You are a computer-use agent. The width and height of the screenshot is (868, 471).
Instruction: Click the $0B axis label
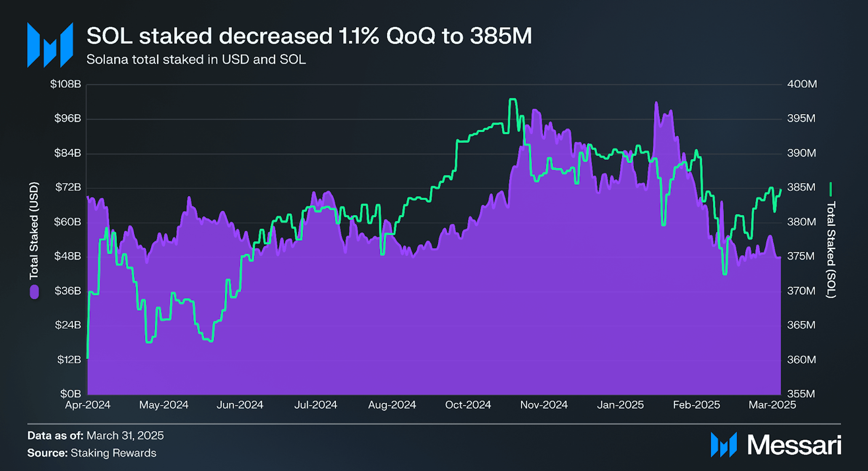click(x=71, y=394)
